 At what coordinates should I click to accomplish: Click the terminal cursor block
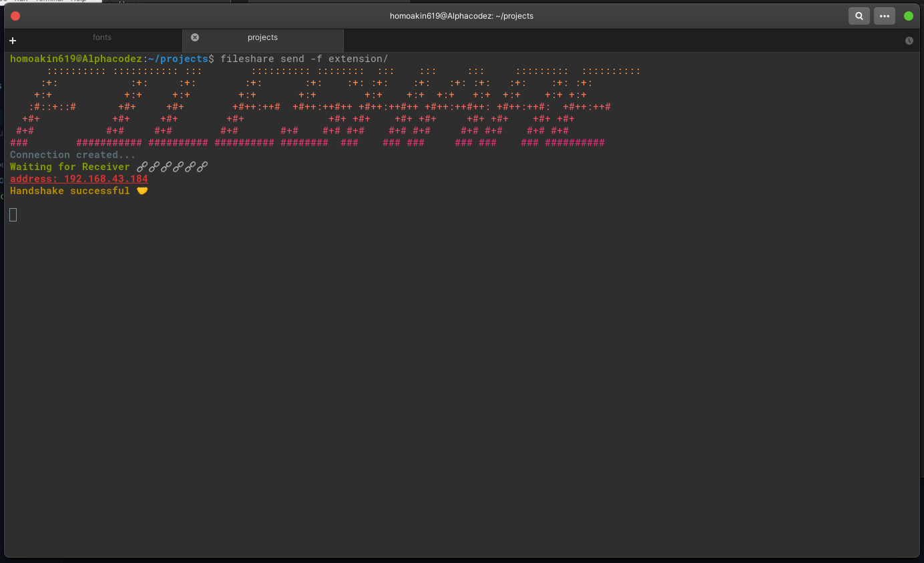[13, 214]
